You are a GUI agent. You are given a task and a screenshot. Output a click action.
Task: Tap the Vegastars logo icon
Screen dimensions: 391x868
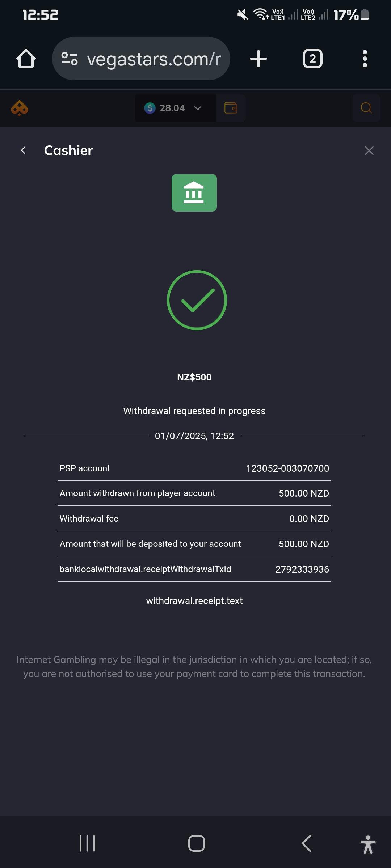tap(20, 108)
